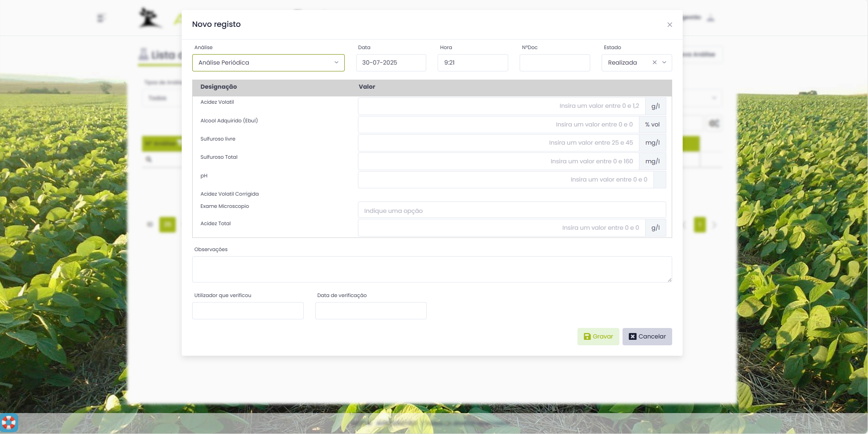Viewport: 868px width, 434px height.
Task: Open the Exame Microscopio option selector
Action: point(511,210)
